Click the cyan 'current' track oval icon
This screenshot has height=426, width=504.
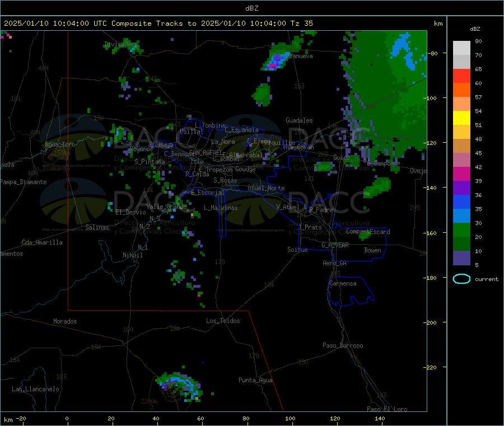(461, 279)
